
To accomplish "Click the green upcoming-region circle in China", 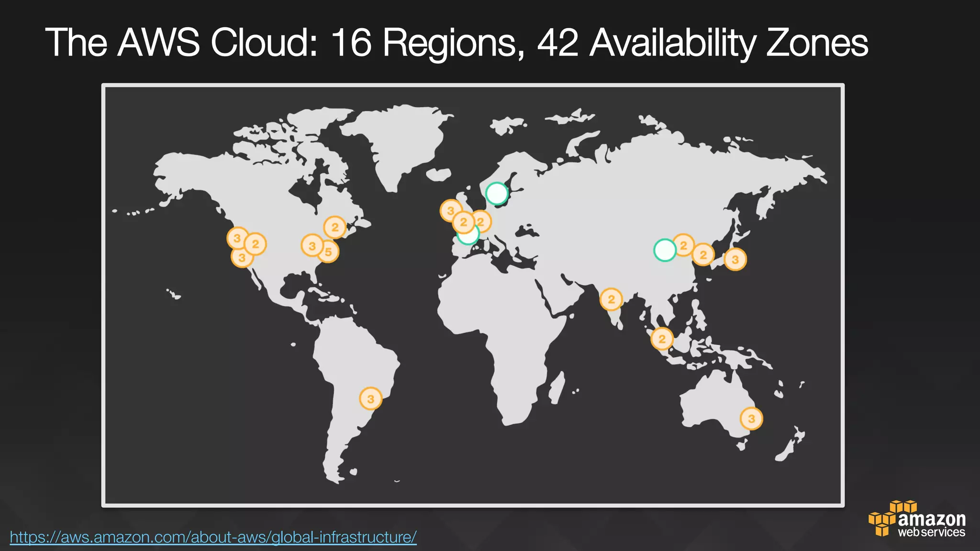I will [x=665, y=250].
